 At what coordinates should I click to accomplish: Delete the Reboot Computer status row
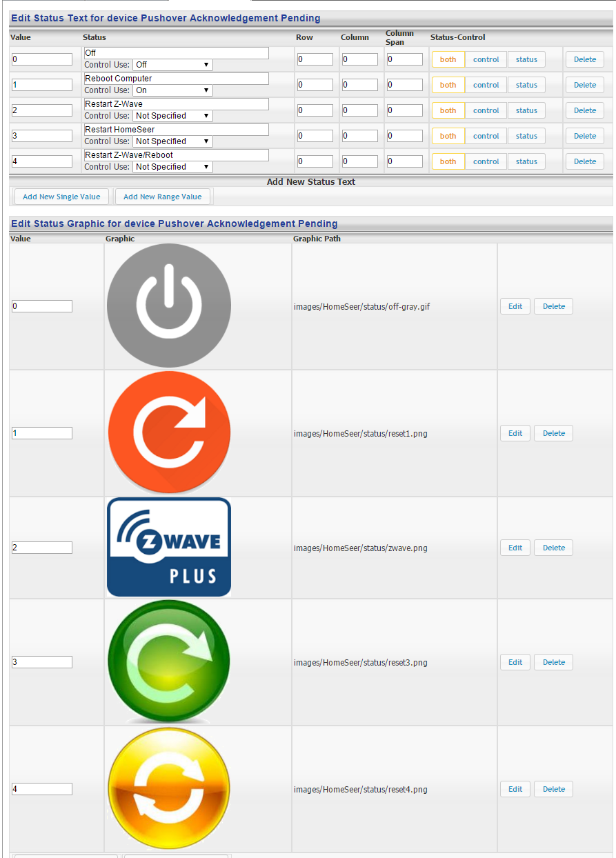click(x=585, y=85)
